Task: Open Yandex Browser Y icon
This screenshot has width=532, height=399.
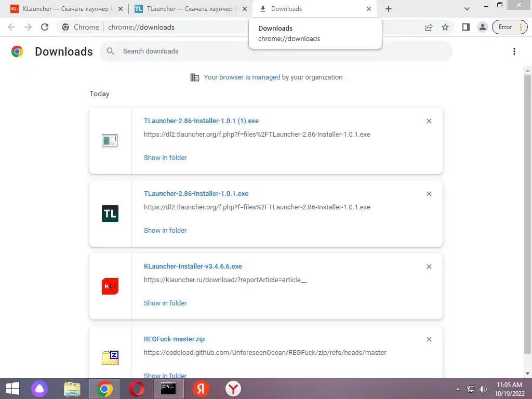Action: point(233,389)
